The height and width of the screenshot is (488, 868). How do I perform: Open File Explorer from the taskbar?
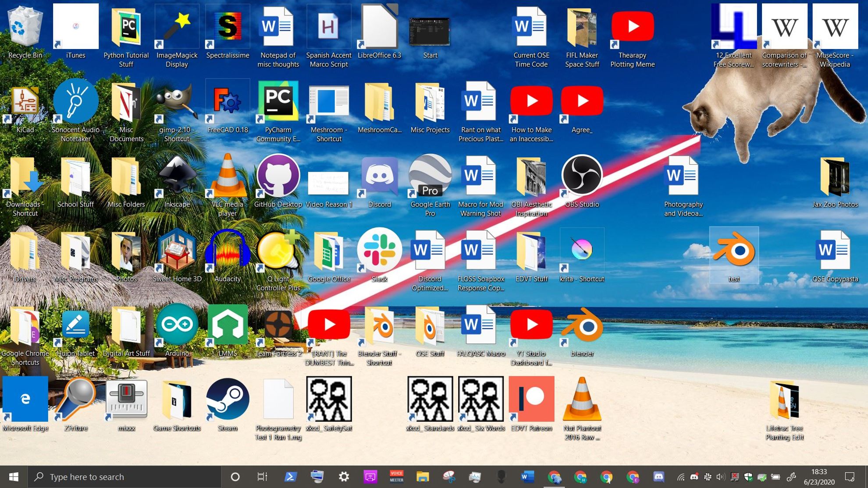[423, 477]
